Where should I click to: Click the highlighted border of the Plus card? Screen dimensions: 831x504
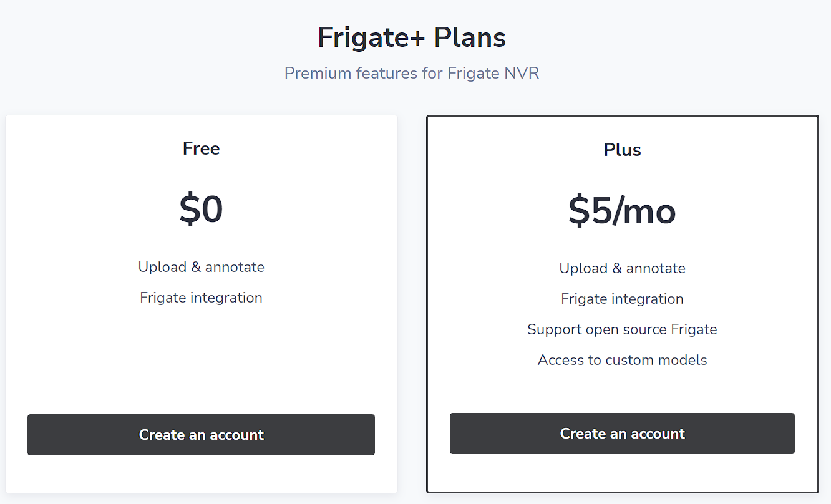click(622, 115)
